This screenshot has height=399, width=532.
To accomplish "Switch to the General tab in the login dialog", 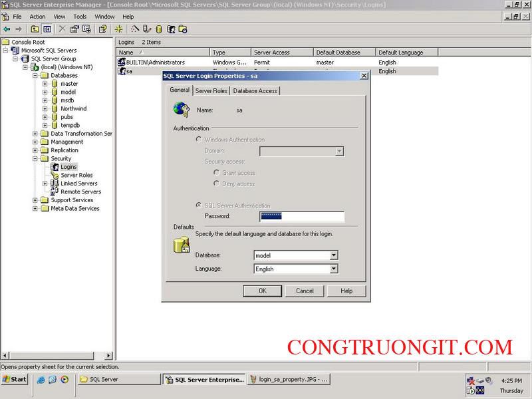I will [x=180, y=90].
